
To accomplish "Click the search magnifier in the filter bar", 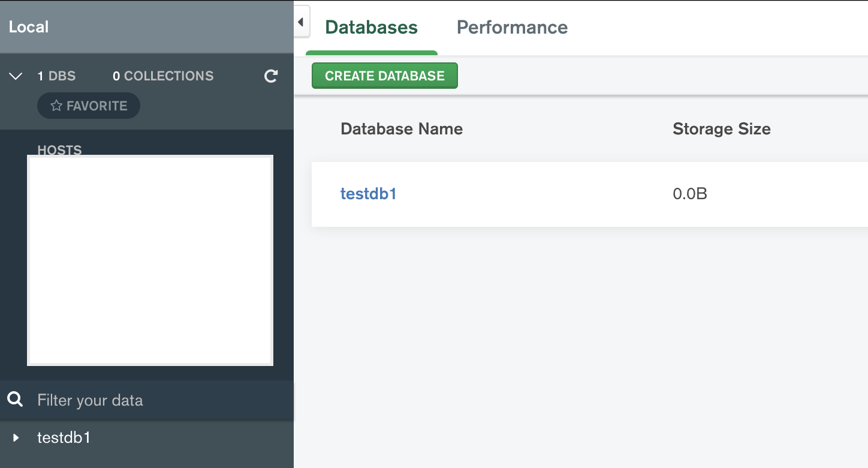I will (15, 400).
